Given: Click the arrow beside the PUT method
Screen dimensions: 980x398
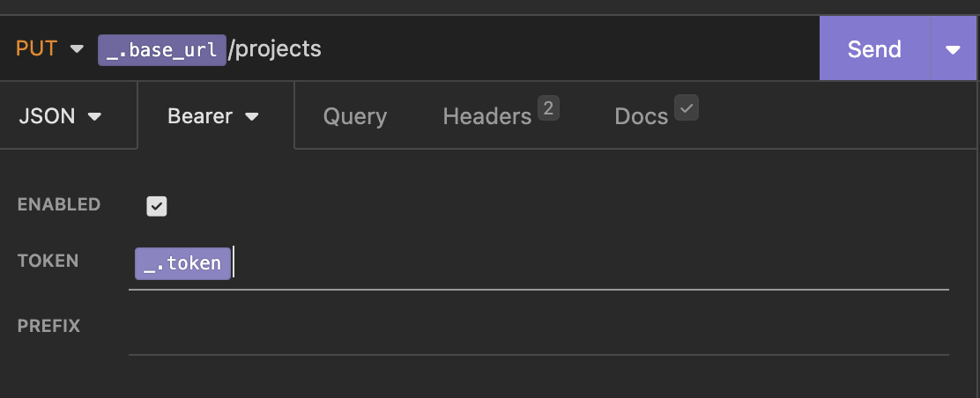Looking at the screenshot, I should coord(77,49).
